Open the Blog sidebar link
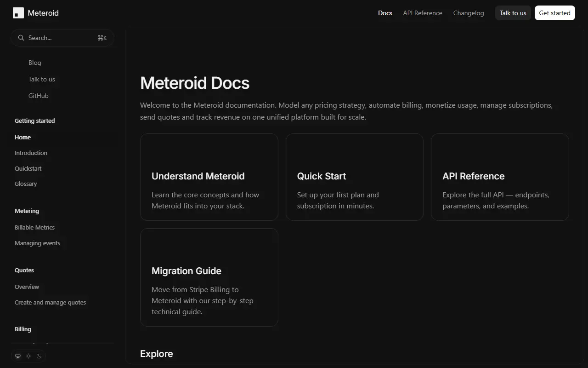 point(35,63)
